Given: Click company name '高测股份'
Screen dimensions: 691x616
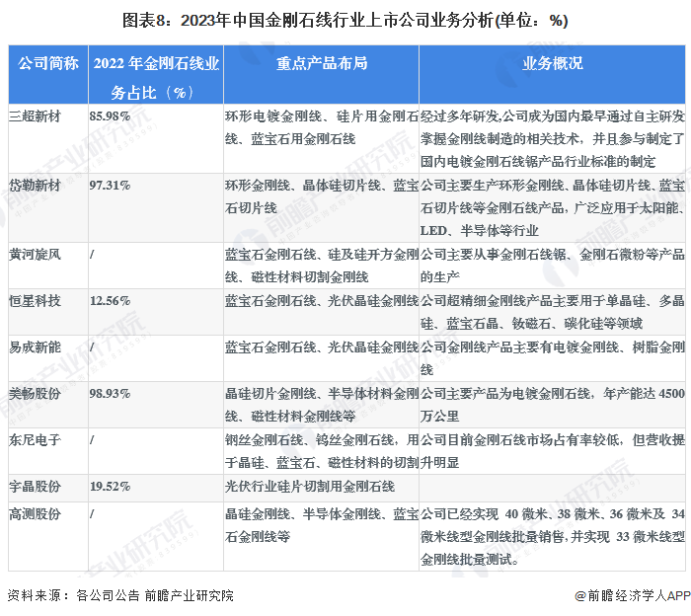Looking at the screenshot, I should [x=35, y=513].
